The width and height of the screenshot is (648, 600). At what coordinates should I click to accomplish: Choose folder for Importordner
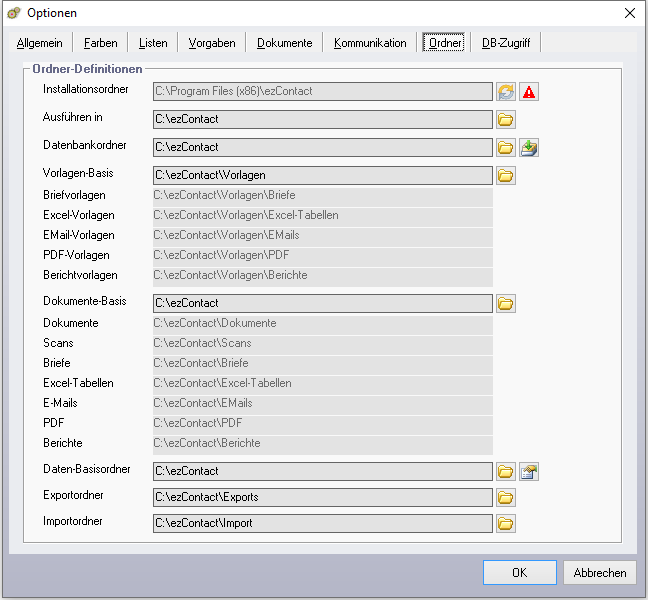coord(506,523)
